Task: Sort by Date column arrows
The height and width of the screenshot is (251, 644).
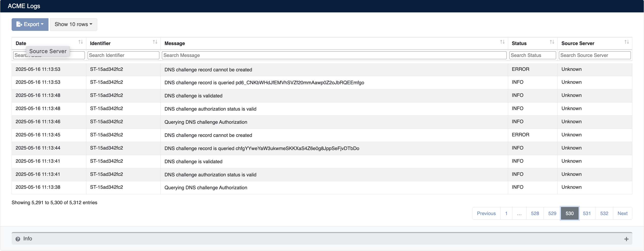Action: [x=81, y=42]
